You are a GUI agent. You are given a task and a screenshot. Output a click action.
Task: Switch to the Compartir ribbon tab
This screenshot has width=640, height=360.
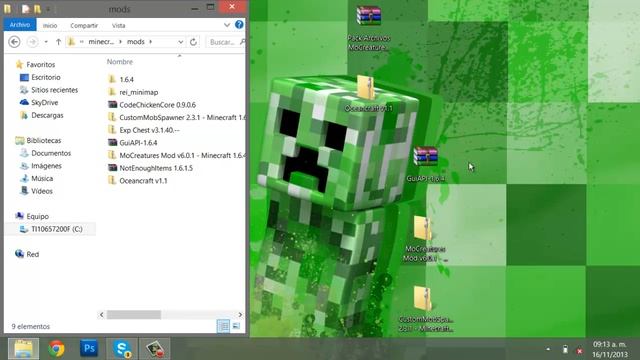(84, 25)
